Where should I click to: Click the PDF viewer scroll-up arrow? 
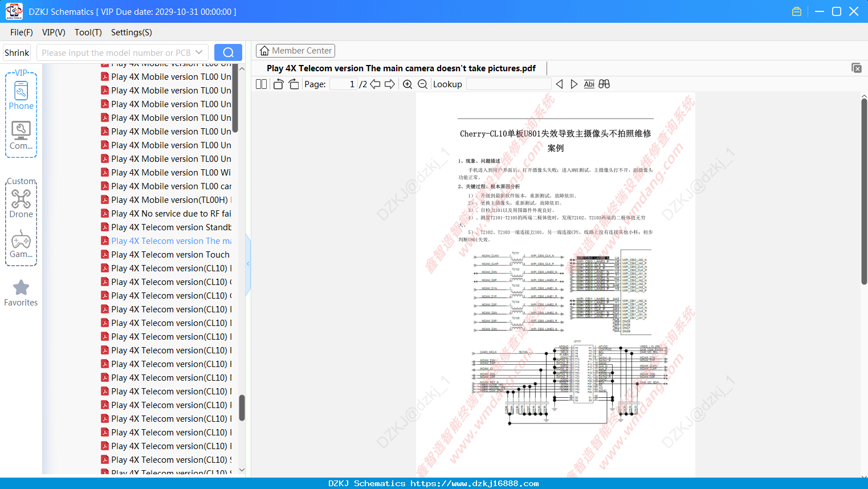click(864, 96)
